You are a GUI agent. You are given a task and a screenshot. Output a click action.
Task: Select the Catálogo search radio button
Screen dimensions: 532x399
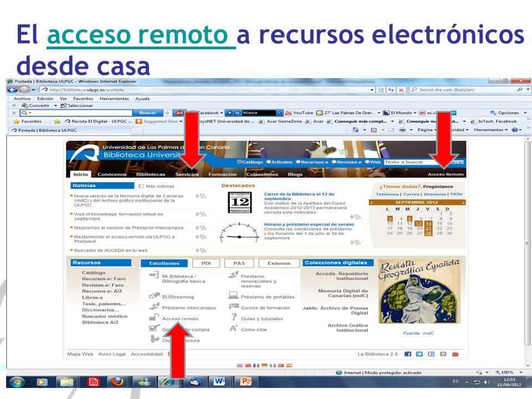pos(239,162)
